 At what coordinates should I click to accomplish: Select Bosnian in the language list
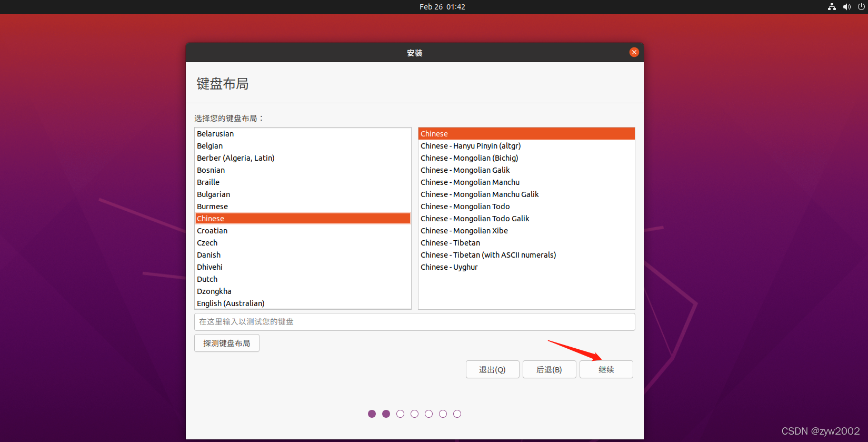pyautogui.click(x=303, y=170)
